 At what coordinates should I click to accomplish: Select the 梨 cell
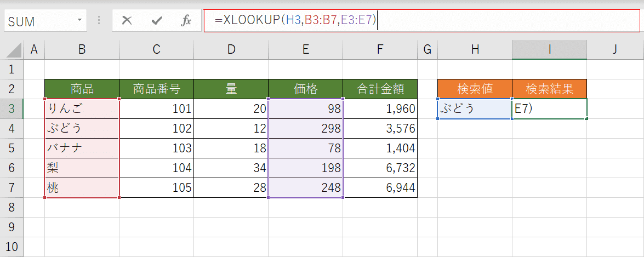tap(82, 168)
